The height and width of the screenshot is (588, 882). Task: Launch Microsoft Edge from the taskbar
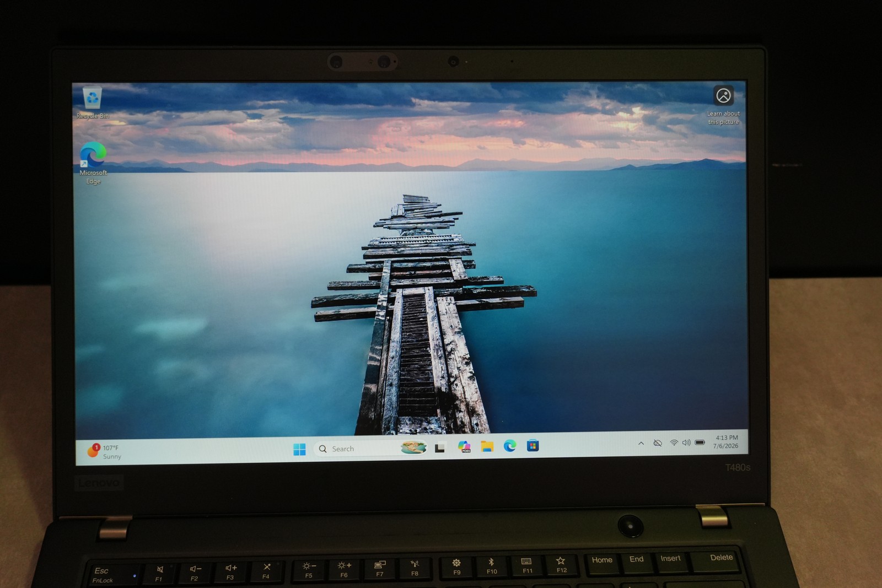tap(510, 445)
